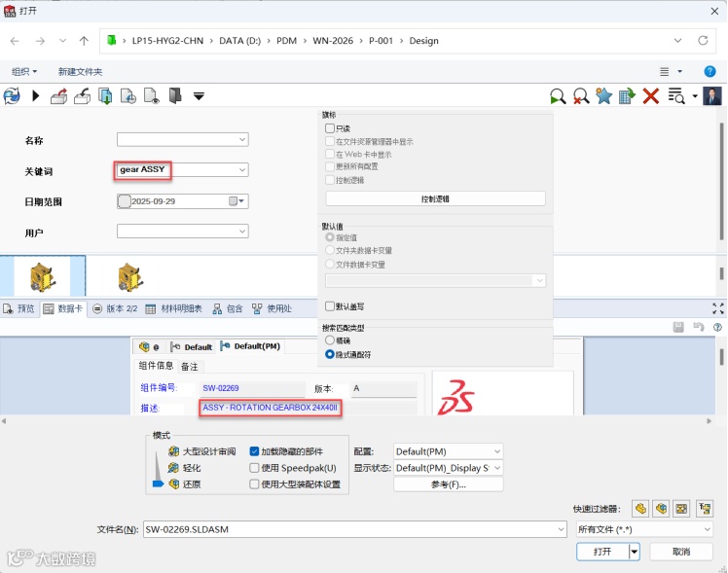Open the 名称 combo box dropdown

tap(242, 140)
